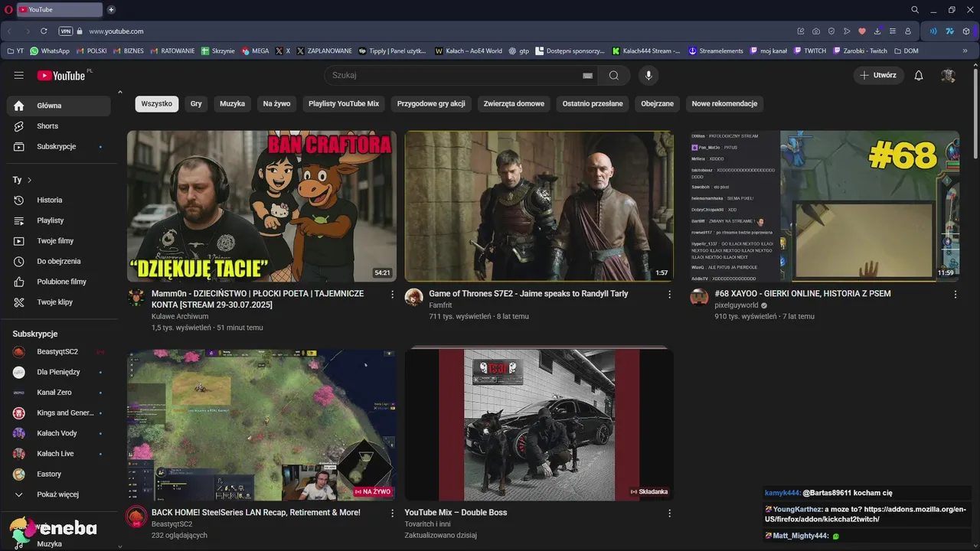Viewport: 980px width, 551px height.
Task: Open BeastyqtSC2 subscription in sidebar
Action: tap(58, 352)
